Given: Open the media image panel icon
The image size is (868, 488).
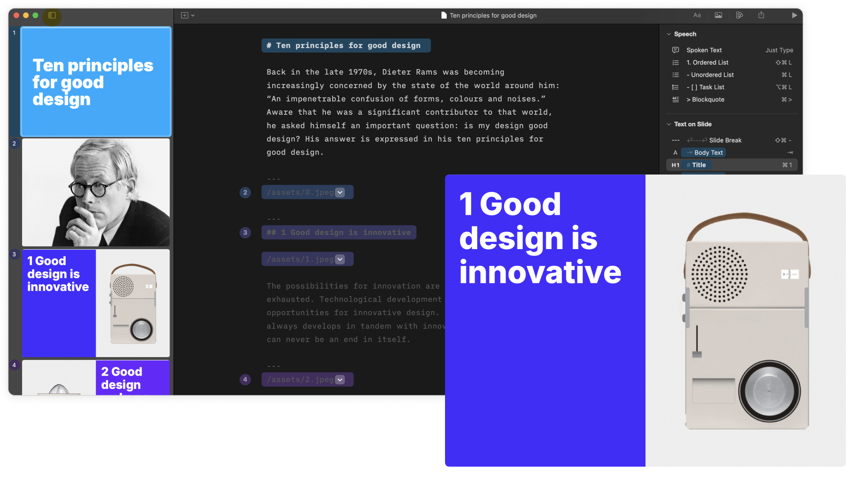Looking at the screenshot, I should 718,15.
